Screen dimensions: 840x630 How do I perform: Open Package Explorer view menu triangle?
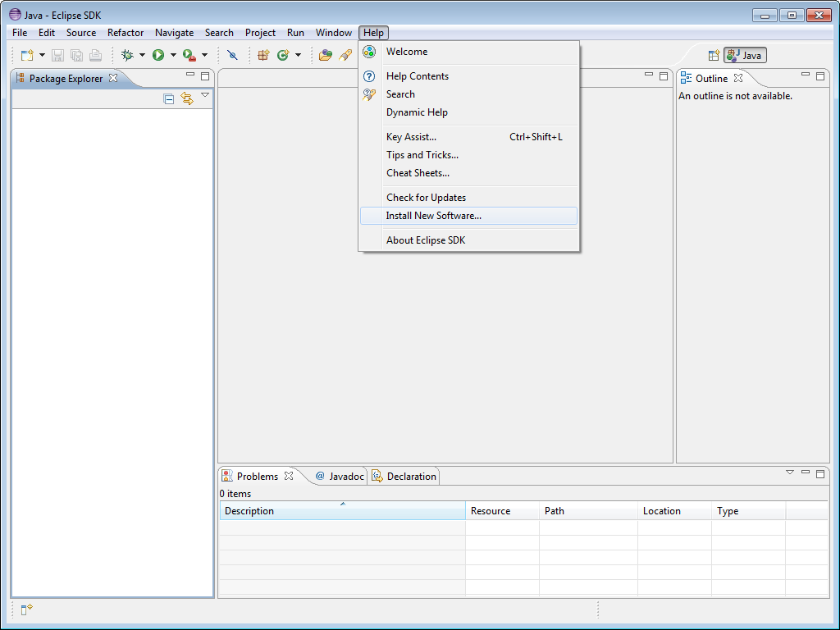[x=205, y=95]
